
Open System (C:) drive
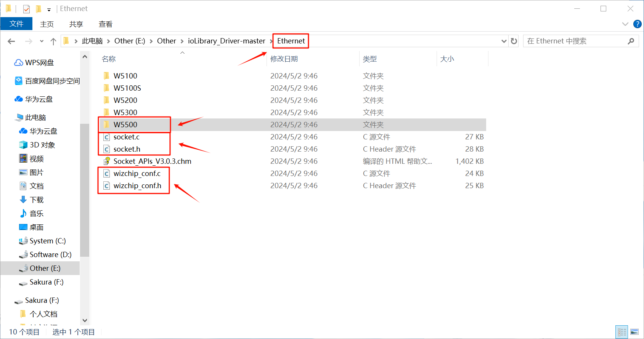[47, 241]
